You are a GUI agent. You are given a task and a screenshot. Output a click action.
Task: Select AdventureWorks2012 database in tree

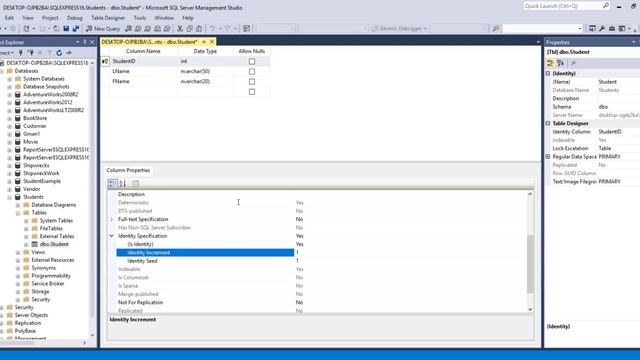coord(47,102)
